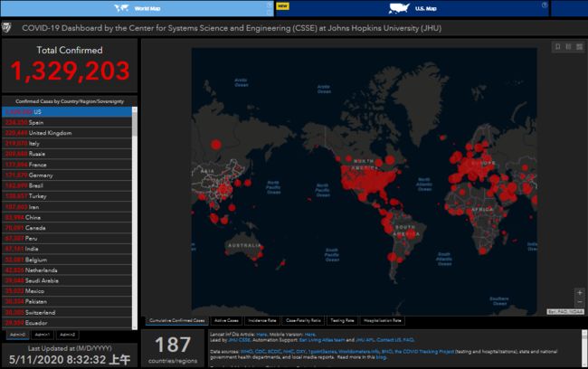
Task: Select Spain in the country list
Action: click(67, 122)
